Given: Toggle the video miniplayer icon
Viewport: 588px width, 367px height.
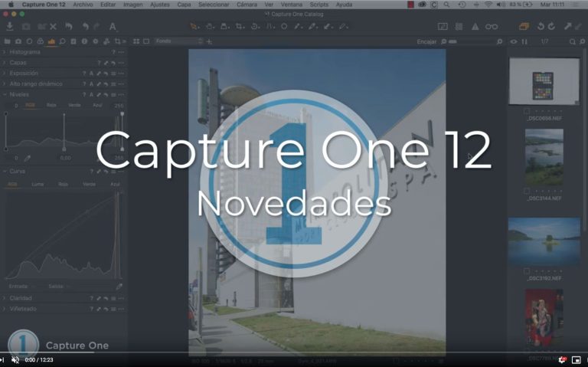Looking at the screenshot, I should [576, 360].
